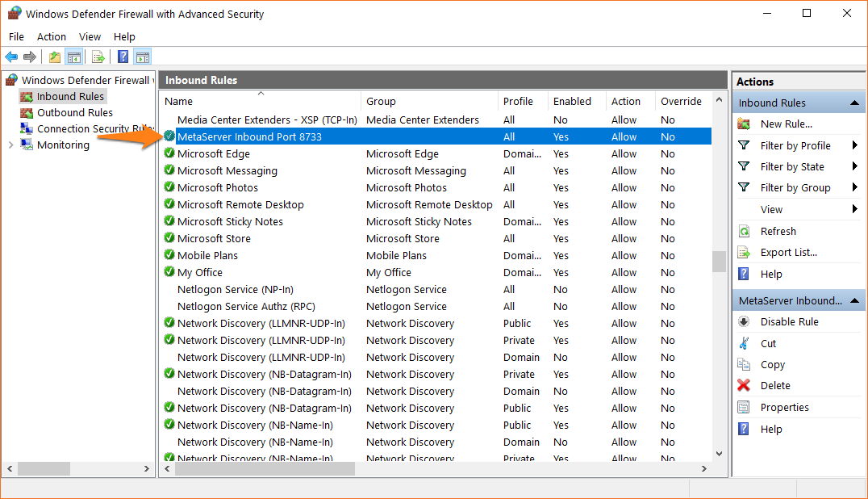Screen dimensions: 868x499
Task: Select the Windows Defender Firewall root node
Action: 85,80
